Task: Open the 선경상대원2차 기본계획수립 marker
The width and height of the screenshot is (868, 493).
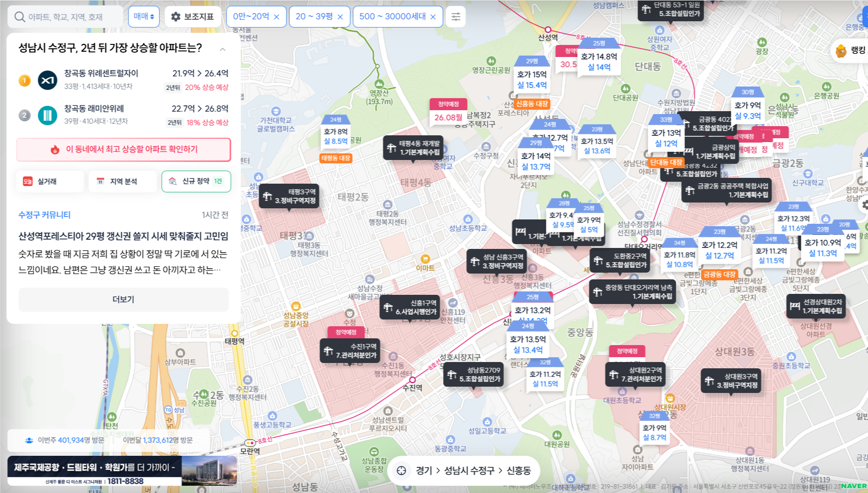Action: click(x=816, y=306)
